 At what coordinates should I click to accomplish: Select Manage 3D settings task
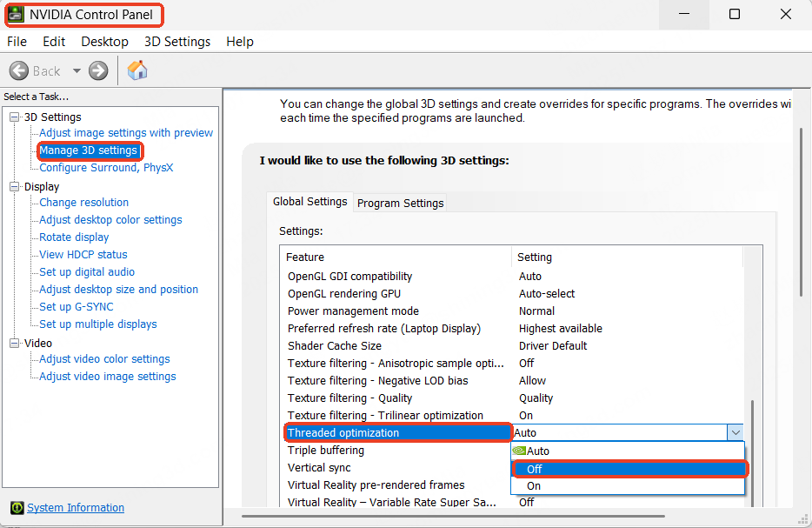coord(89,150)
